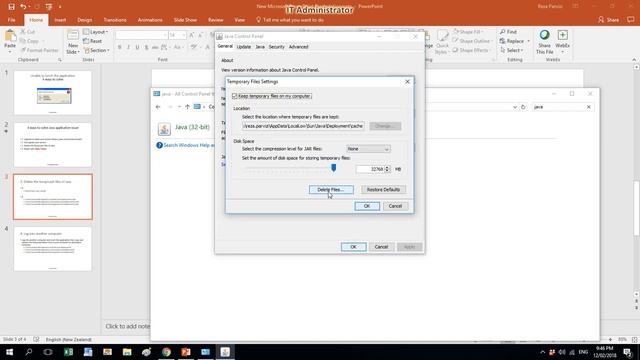The image size is (640, 360).
Task: Click the Underline formatting icon
Action: 138,48
